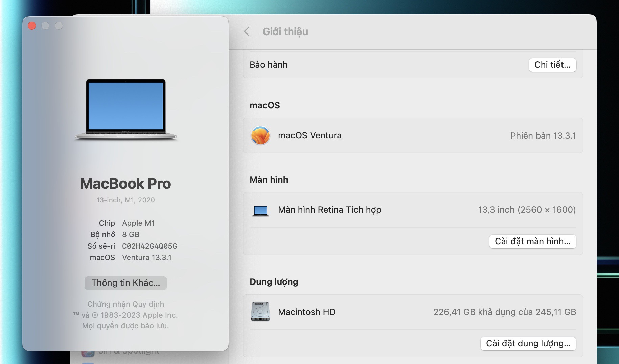The width and height of the screenshot is (619, 364).
Task: Click the macOS Ventura row label
Action: pos(309,135)
